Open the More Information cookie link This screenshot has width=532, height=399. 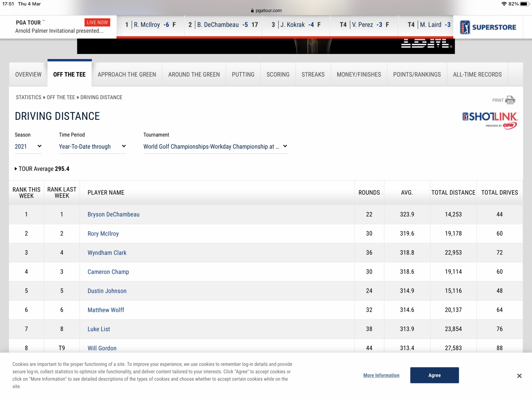tap(381, 375)
